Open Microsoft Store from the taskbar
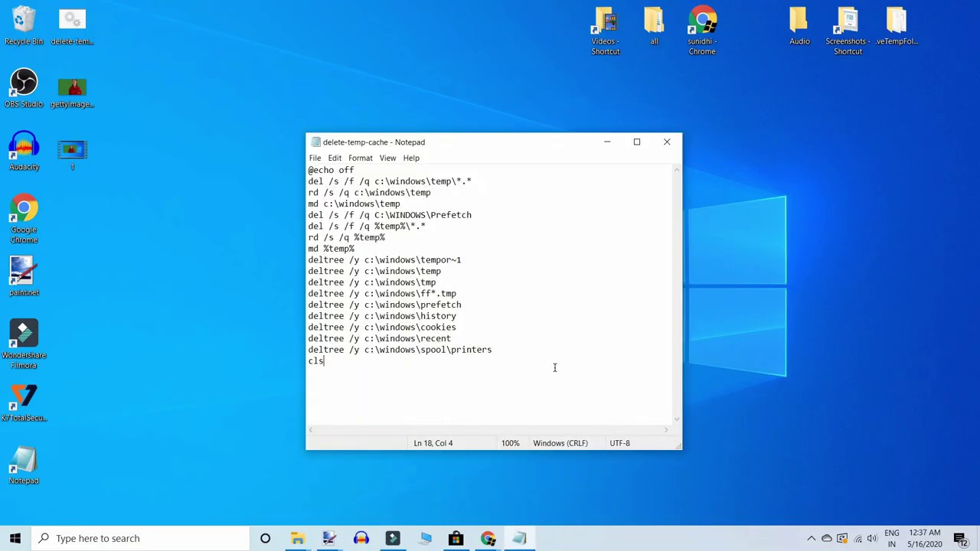Image resolution: width=980 pixels, height=551 pixels. (456, 538)
